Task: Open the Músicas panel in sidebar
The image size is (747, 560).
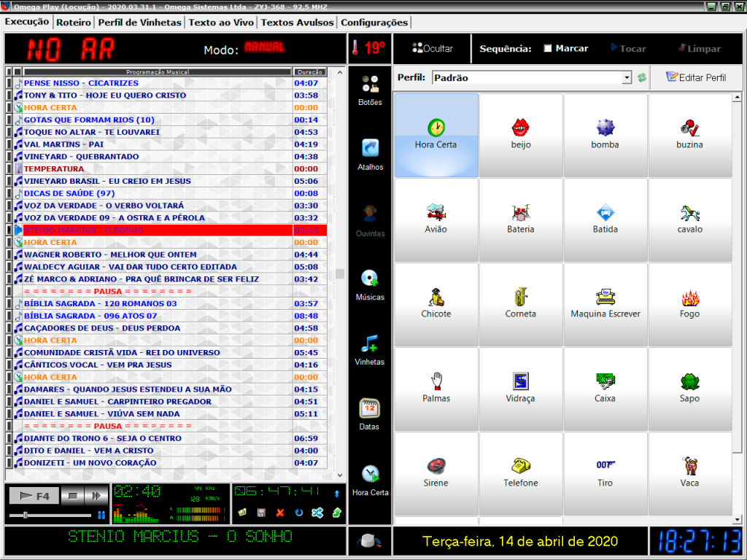Action: (x=370, y=284)
